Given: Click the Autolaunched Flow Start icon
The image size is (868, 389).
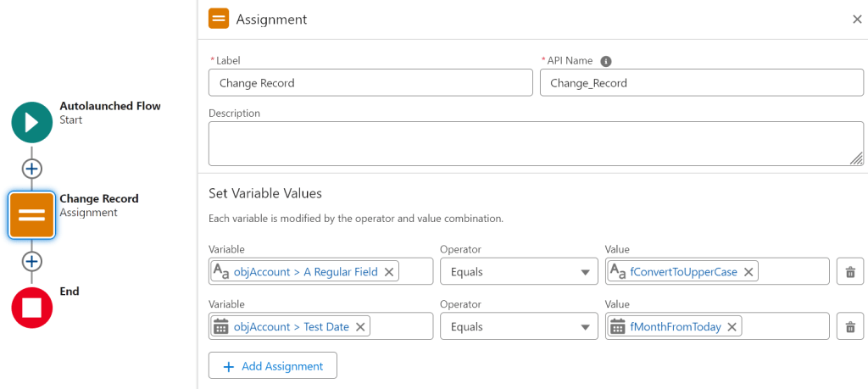Looking at the screenshot, I should point(32,122).
